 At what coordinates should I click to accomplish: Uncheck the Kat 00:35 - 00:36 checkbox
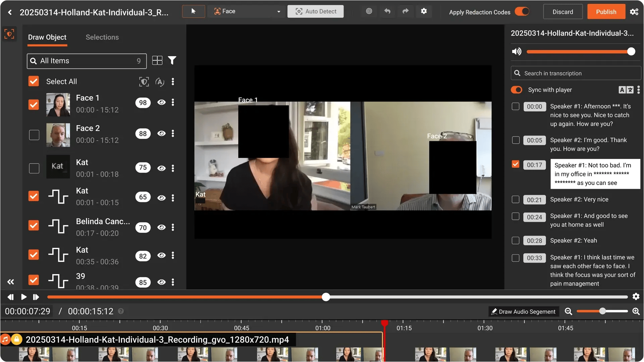click(x=34, y=255)
